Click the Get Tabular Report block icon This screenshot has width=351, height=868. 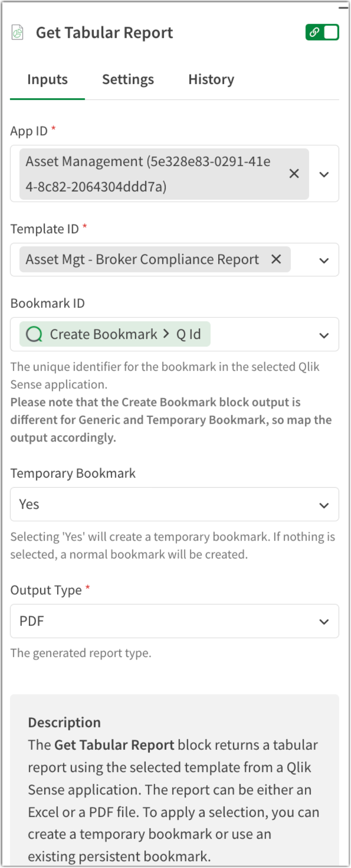(17, 32)
